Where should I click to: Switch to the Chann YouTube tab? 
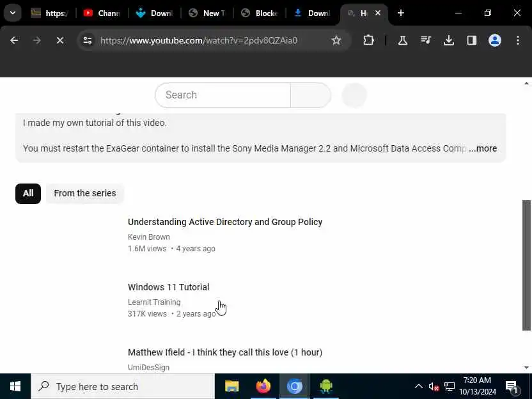click(x=102, y=13)
